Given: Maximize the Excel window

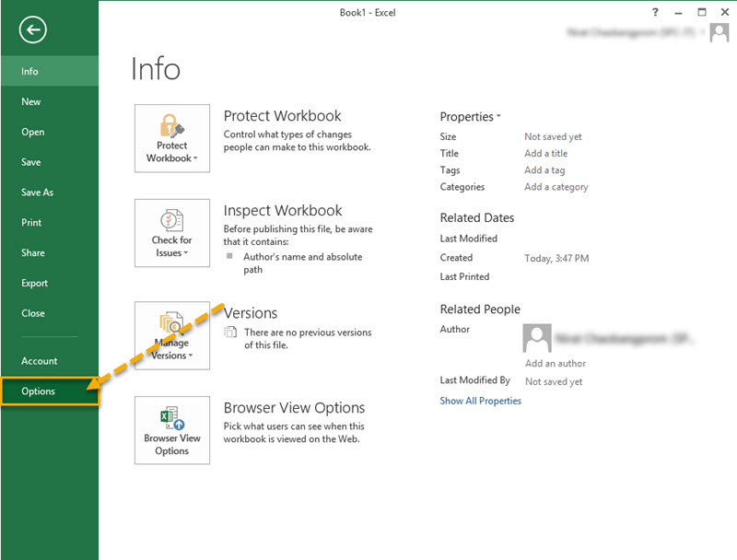Looking at the screenshot, I should tap(701, 13).
